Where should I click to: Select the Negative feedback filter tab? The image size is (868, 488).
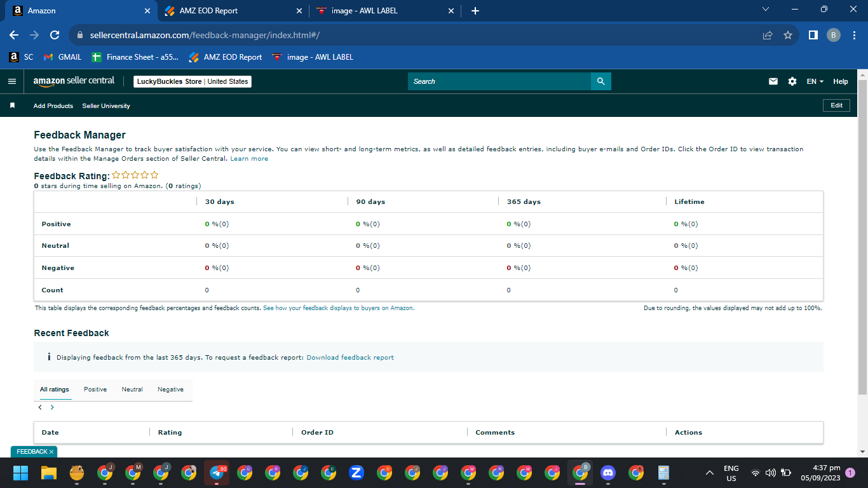170,390
